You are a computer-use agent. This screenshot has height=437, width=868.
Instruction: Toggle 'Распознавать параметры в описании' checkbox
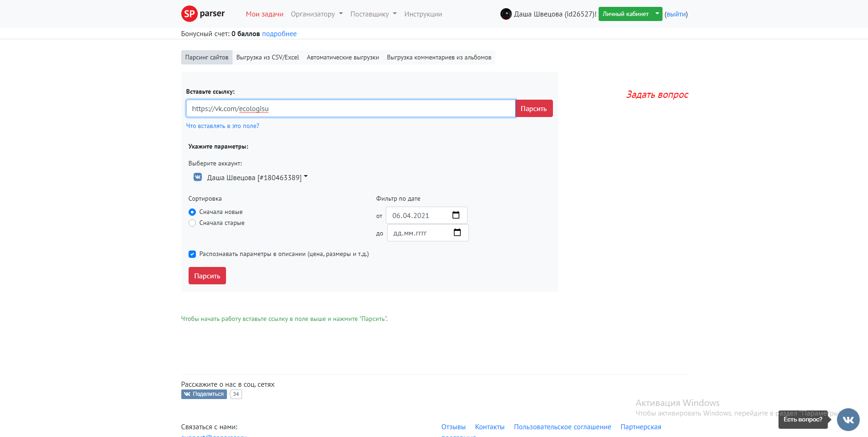tap(192, 254)
